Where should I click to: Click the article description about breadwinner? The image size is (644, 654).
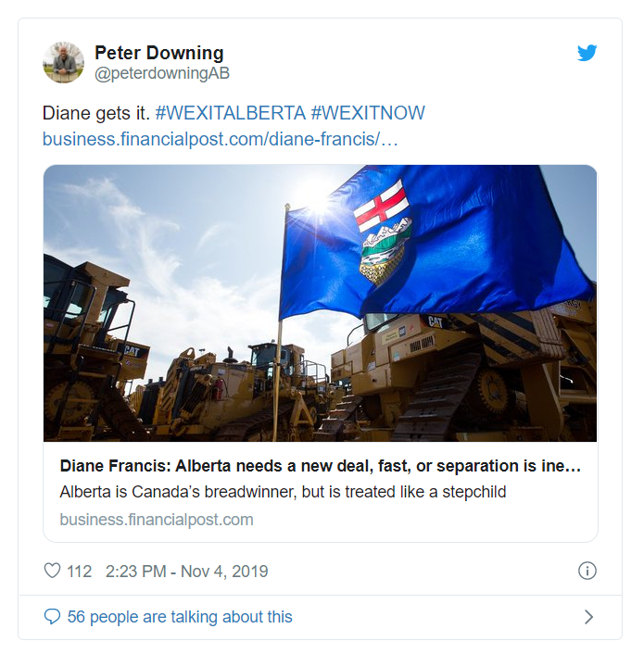[x=283, y=492]
